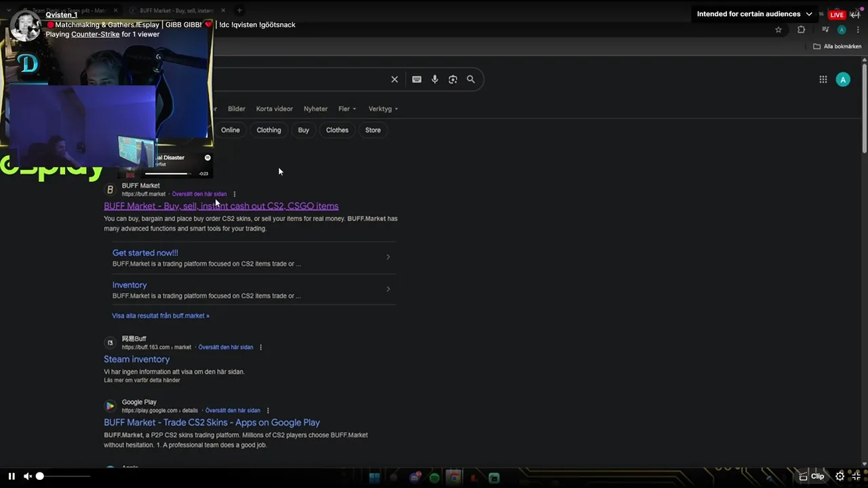Open 'BUFF Market - Trade CS2 Skins' Google Play result
868x488 pixels.
tap(212, 422)
